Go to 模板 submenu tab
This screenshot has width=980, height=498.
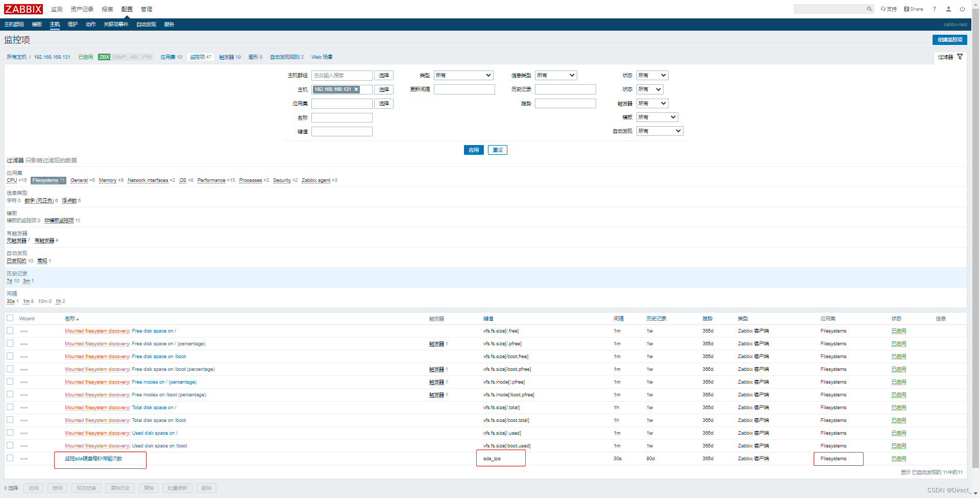tap(37, 25)
